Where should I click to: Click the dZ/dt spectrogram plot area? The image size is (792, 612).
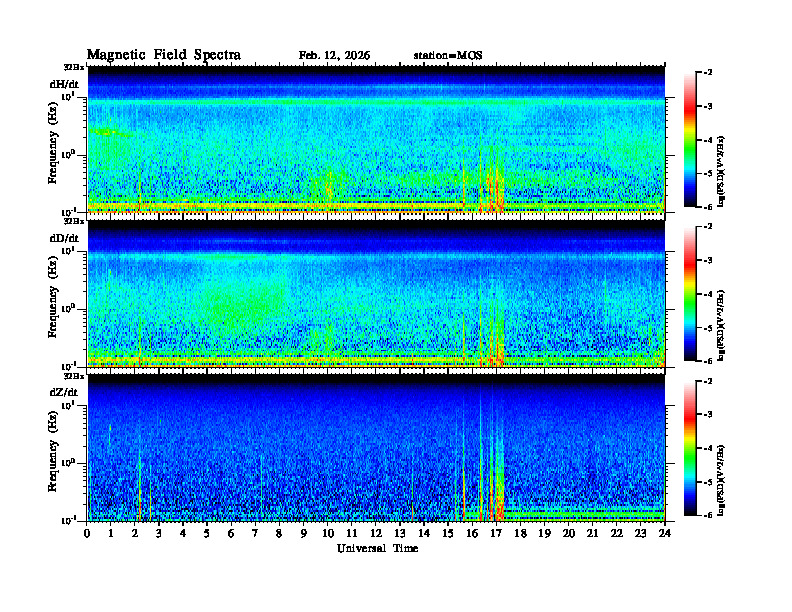click(x=376, y=448)
